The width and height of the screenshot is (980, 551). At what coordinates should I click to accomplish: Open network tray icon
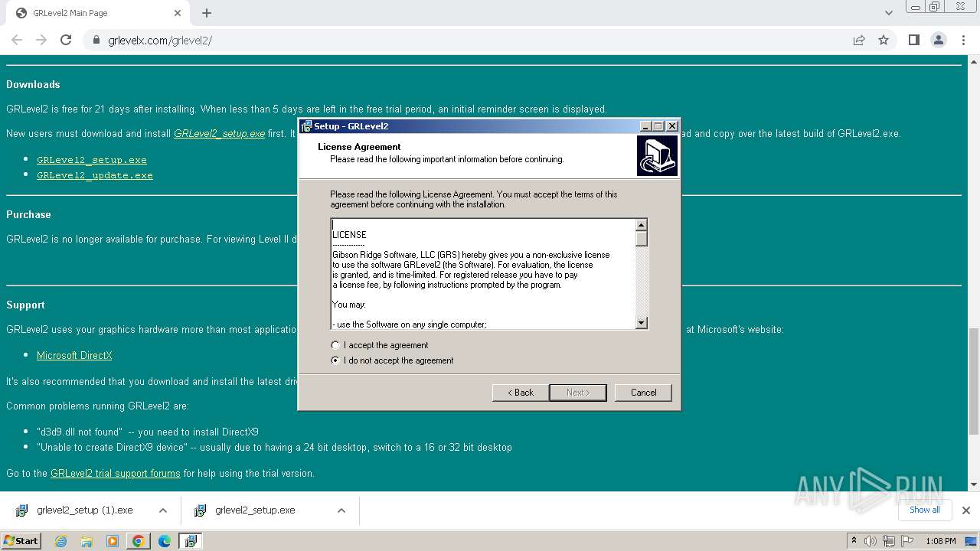pos(889,541)
